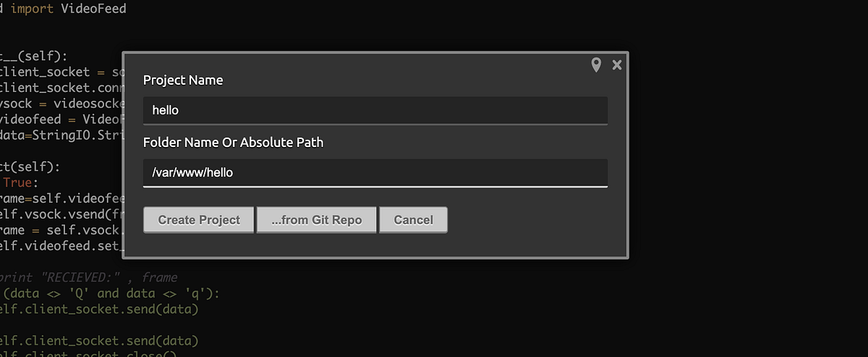Screen dimensions: 868x357
Task: Choose the ...from Git Repo button
Action: pos(317,220)
